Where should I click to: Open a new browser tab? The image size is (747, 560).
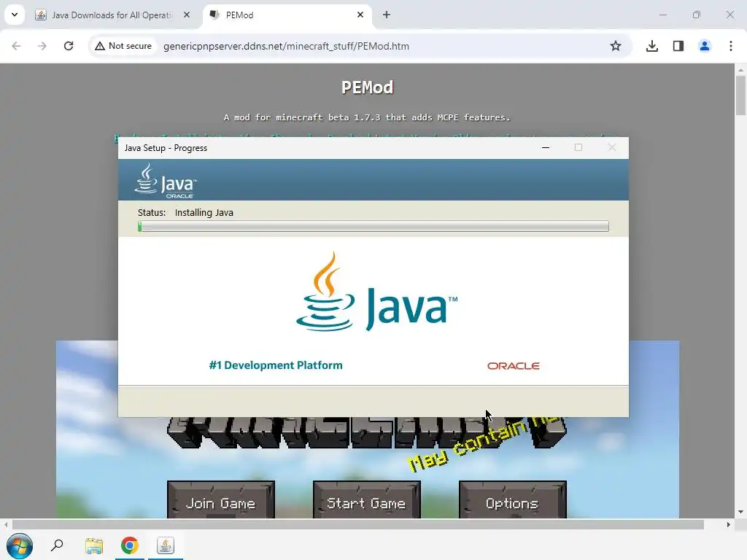coord(387,15)
